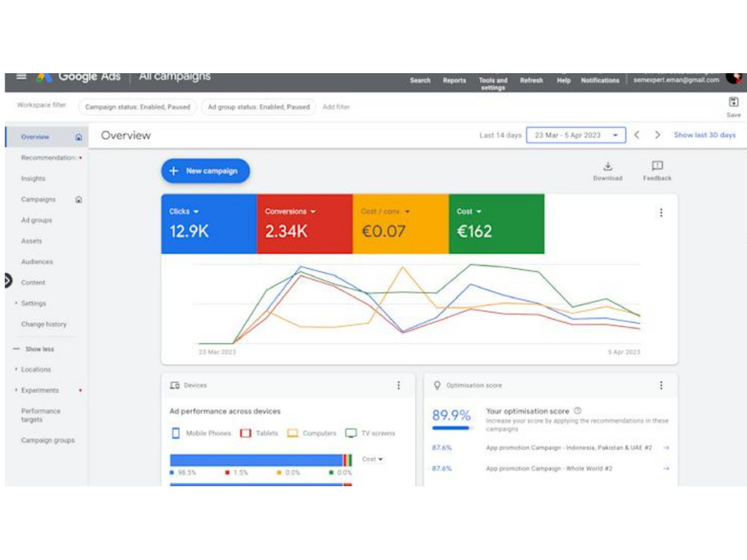The width and height of the screenshot is (747, 560).
Task: Open Notifications
Action: (602, 80)
